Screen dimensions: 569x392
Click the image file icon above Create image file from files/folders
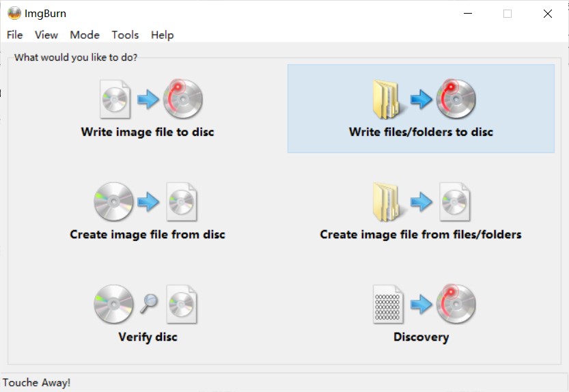[x=455, y=202]
